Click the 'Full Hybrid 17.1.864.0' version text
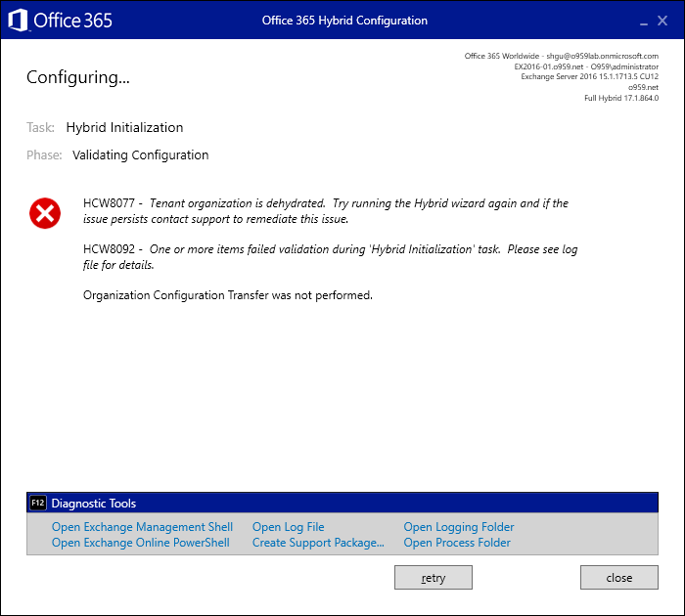Viewport: 685px width, 616px height. point(621,98)
